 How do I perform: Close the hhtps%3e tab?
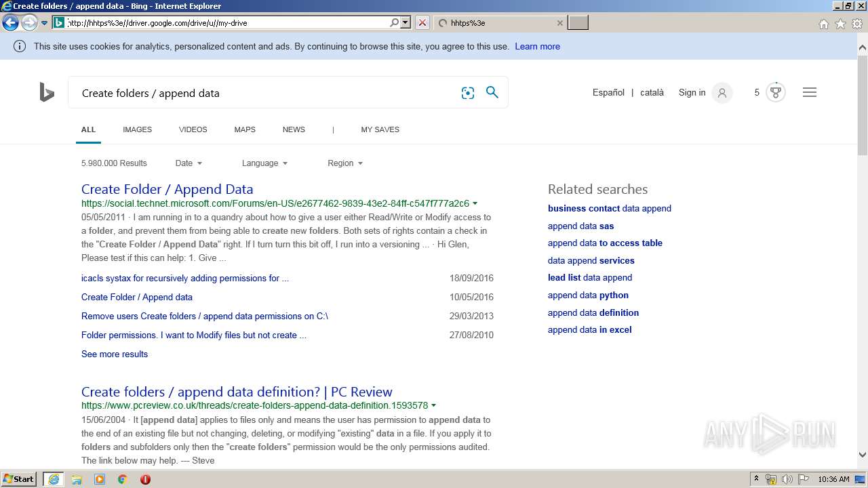(x=560, y=23)
